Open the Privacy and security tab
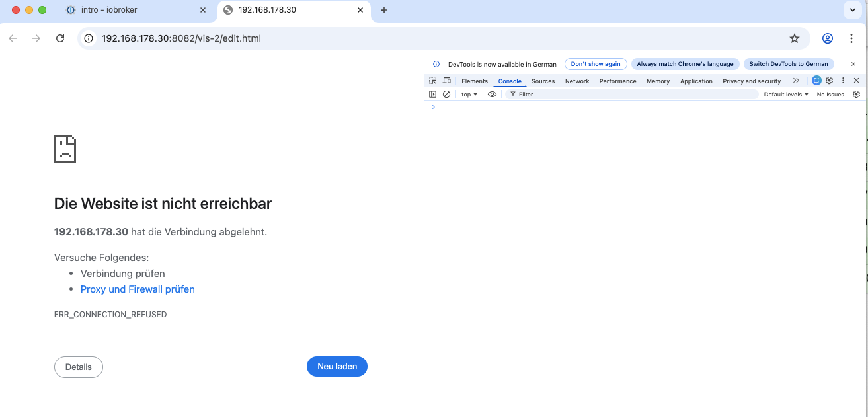Screen dimensions: 868x417 752,81
